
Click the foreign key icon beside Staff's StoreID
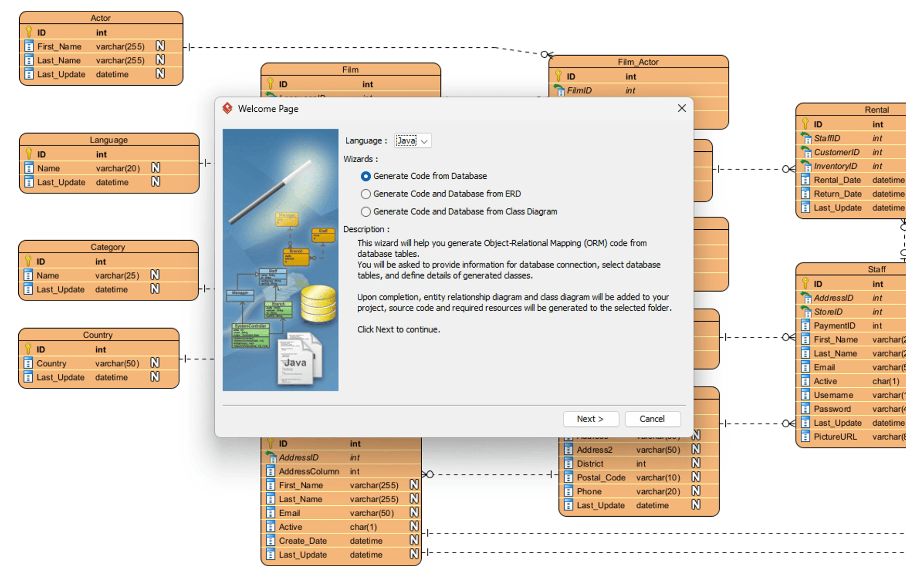[805, 311]
